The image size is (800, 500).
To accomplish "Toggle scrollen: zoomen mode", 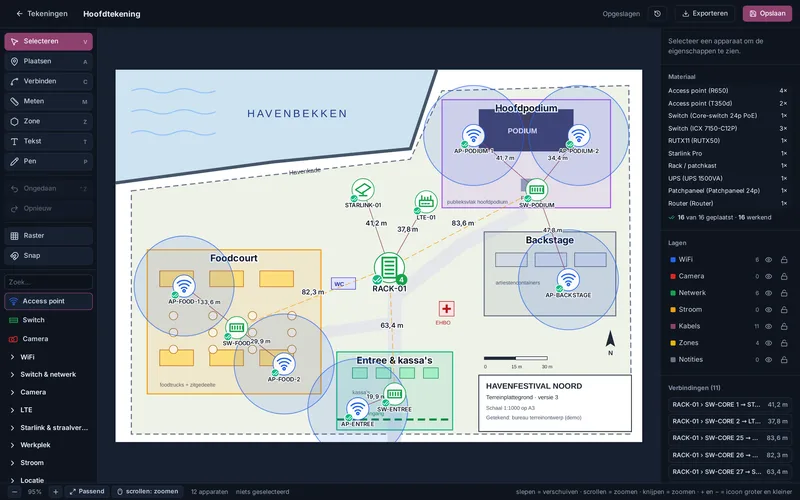I will 148,492.
